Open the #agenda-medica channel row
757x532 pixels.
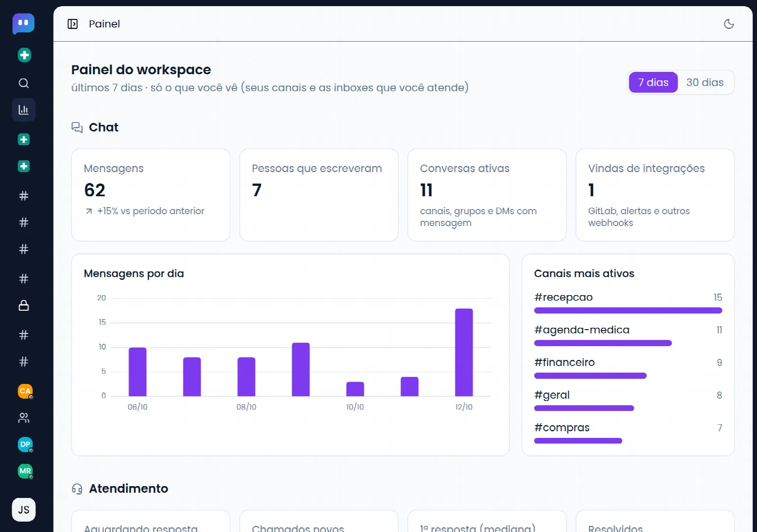tap(628, 335)
